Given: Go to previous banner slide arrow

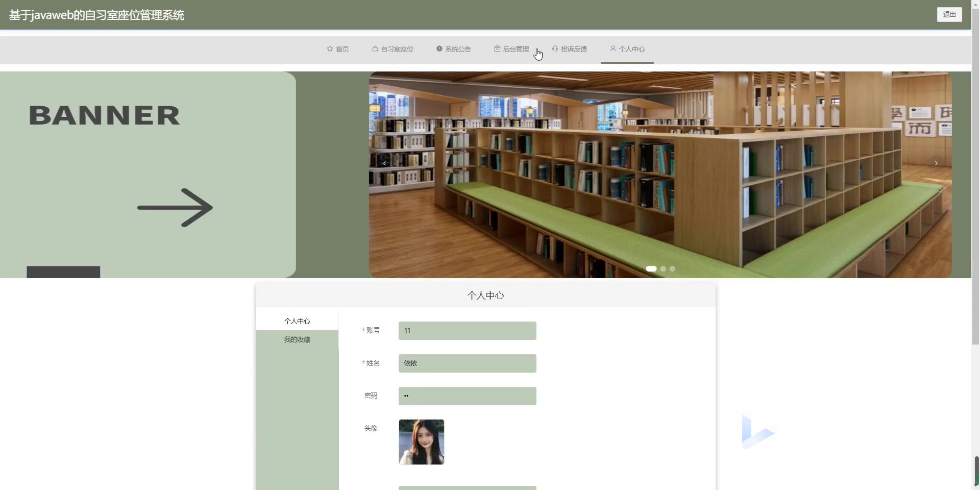Looking at the screenshot, I should [384, 163].
